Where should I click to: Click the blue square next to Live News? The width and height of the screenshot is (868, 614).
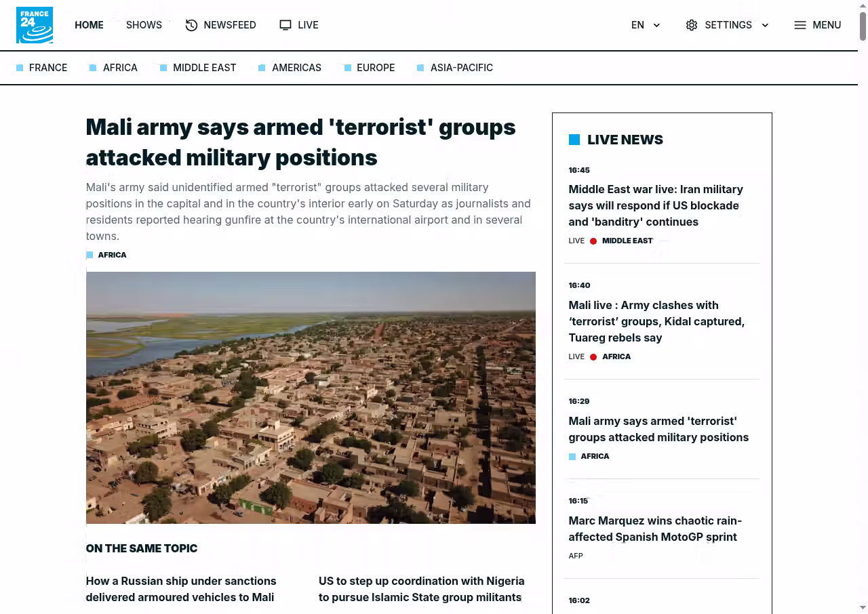pos(574,140)
